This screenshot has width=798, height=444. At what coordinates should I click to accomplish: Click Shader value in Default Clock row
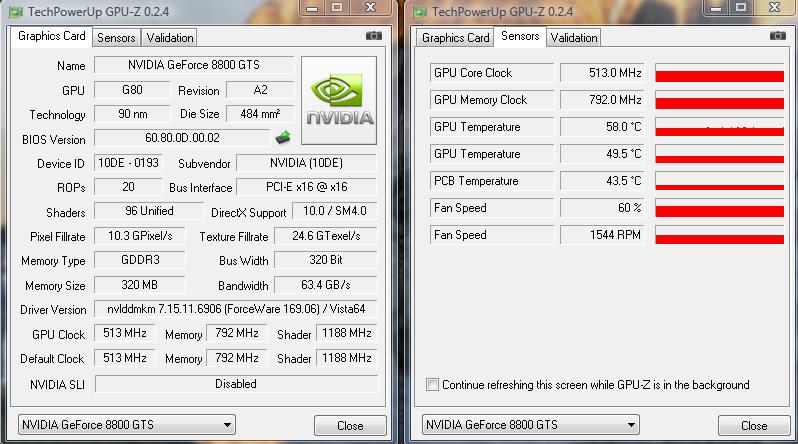click(347, 358)
